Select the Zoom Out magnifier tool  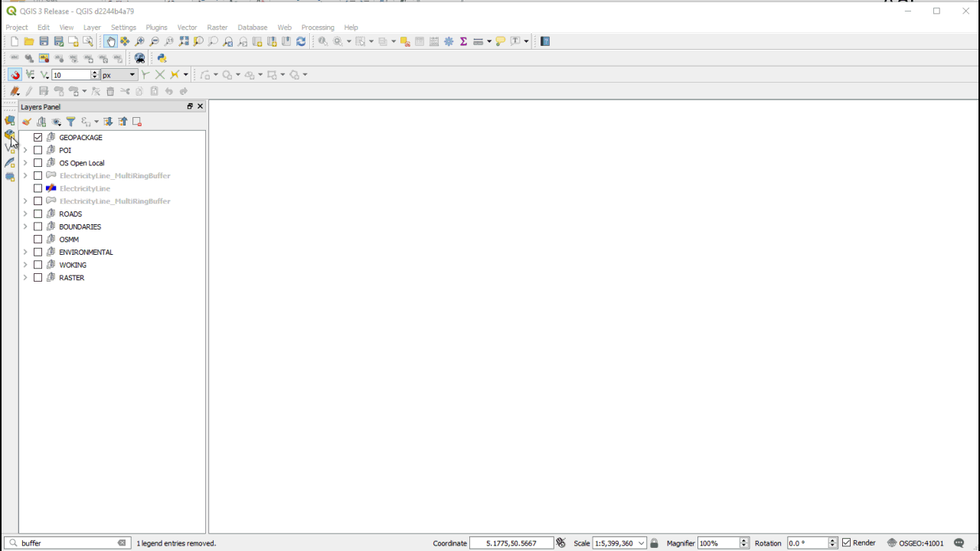[x=154, y=41]
